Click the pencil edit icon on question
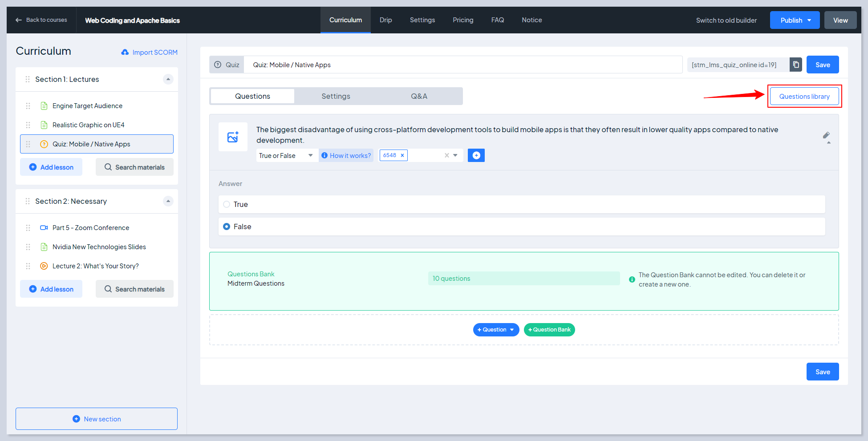The image size is (868, 441). [x=826, y=135]
